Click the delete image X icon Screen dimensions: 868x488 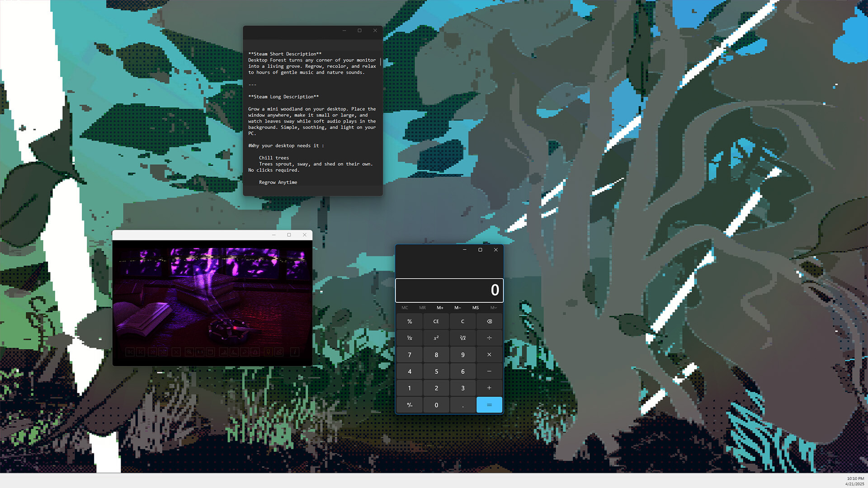point(176,352)
